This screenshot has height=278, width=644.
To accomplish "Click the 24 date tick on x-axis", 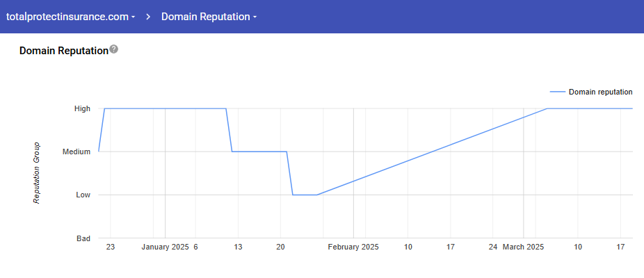I will point(493,247).
